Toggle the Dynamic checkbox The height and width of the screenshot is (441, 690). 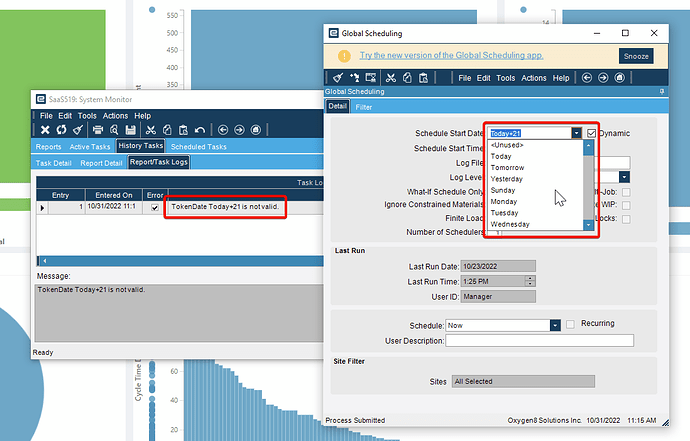click(x=591, y=133)
